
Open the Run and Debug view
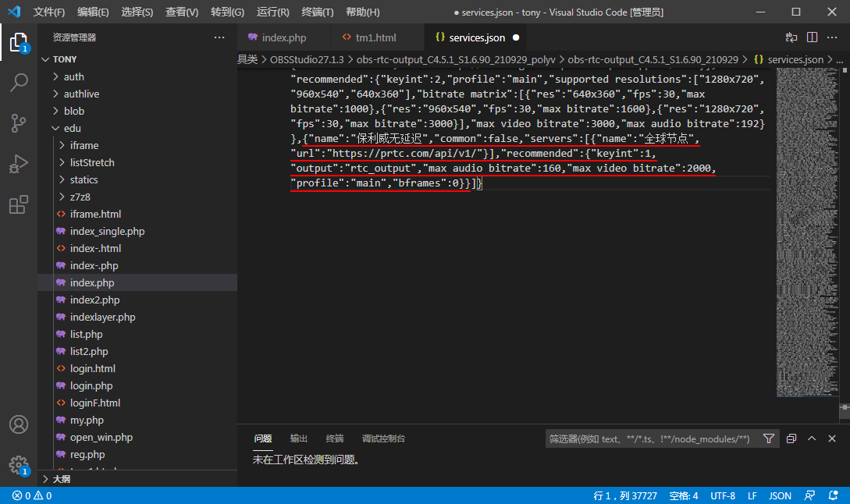click(19, 165)
